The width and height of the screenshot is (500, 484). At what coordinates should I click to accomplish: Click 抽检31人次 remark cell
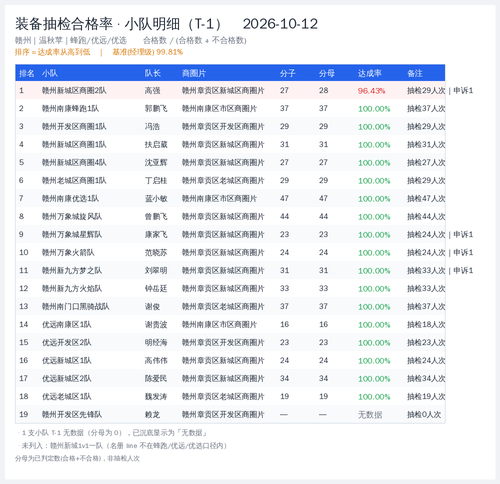[426, 145]
